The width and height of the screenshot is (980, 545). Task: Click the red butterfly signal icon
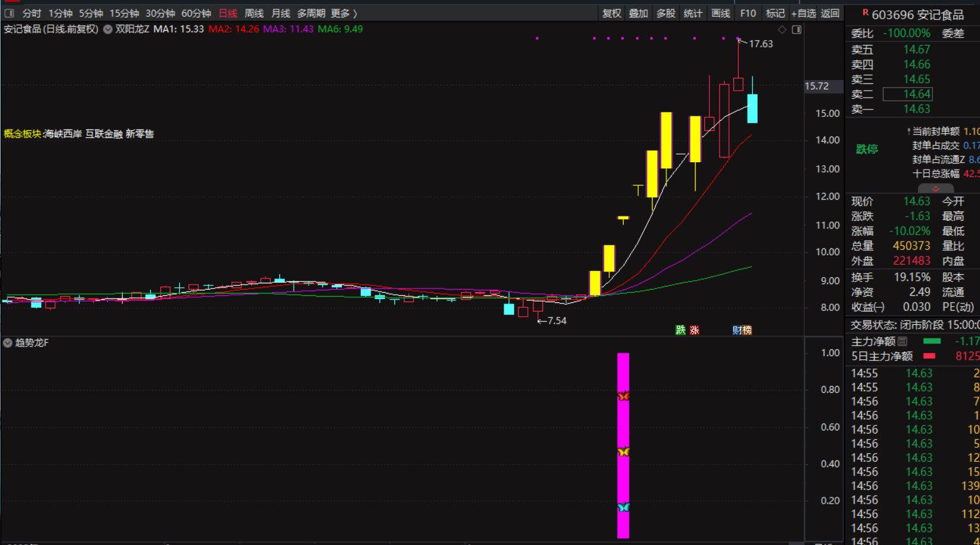click(x=623, y=396)
